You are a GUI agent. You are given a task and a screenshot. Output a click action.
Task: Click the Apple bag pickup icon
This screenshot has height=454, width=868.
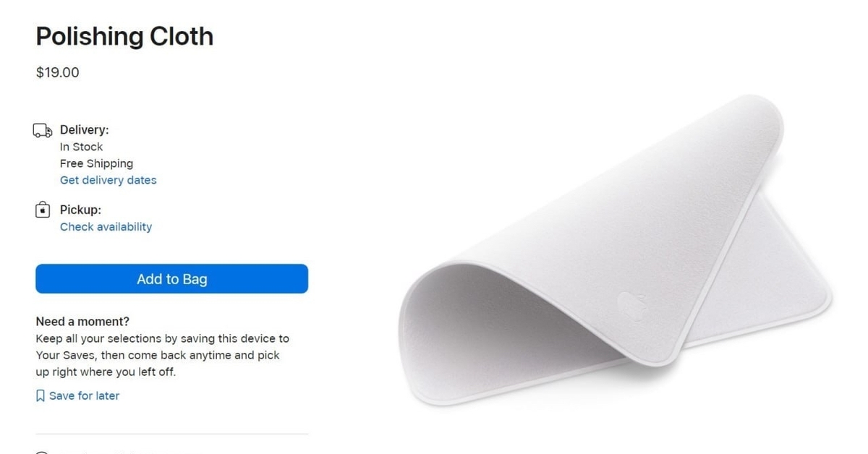click(x=43, y=210)
